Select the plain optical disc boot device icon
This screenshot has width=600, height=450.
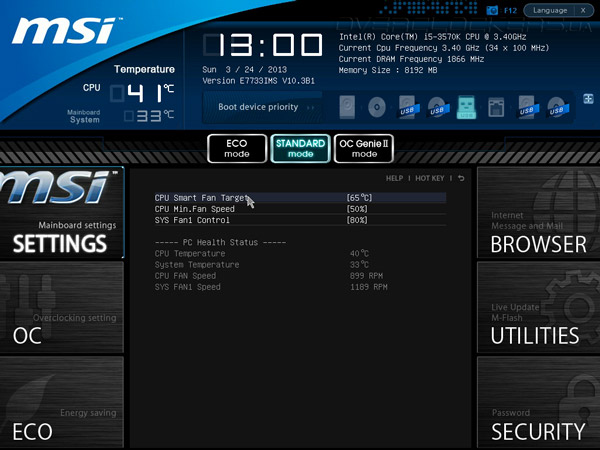377,107
